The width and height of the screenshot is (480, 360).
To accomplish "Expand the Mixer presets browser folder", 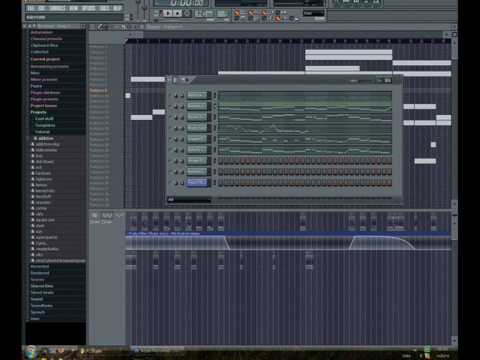I will pos(44,79).
